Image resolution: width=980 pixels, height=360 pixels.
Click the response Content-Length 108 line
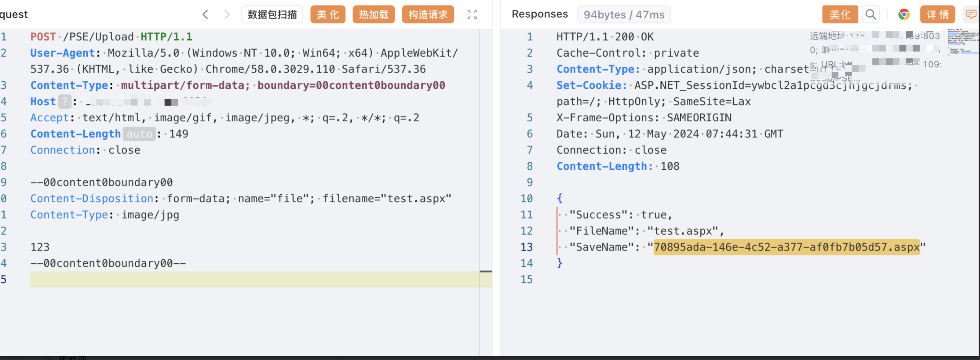point(618,166)
